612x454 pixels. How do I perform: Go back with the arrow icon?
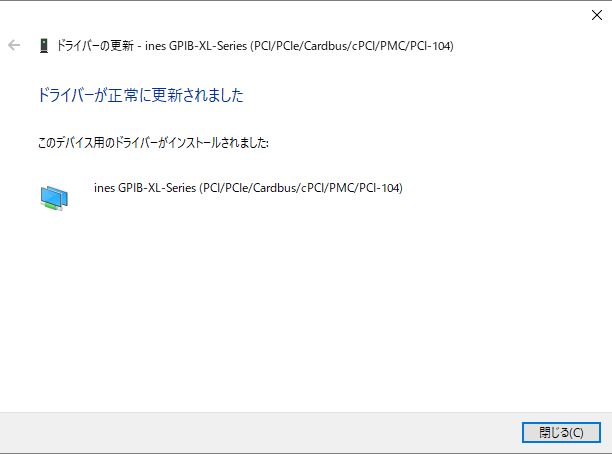click(14, 45)
